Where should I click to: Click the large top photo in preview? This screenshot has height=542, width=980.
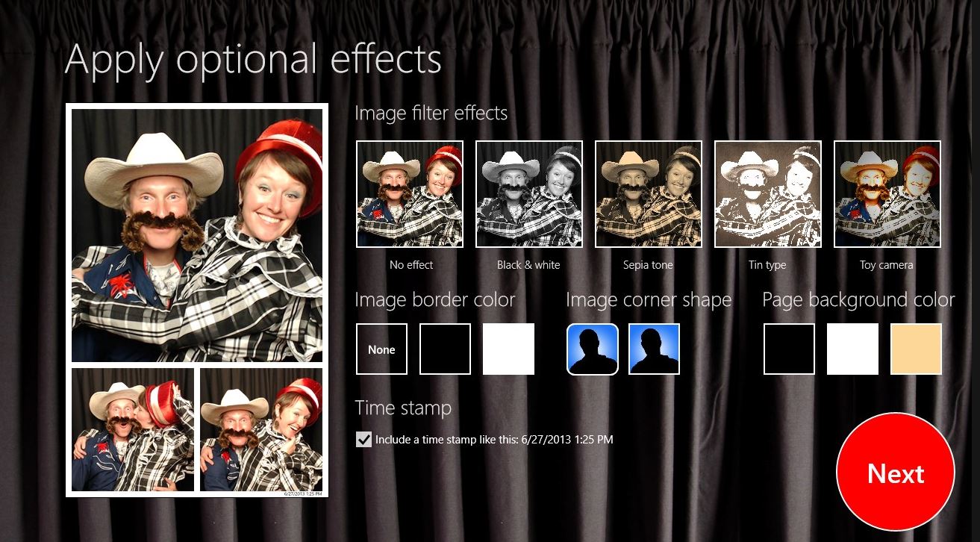[x=197, y=235]
